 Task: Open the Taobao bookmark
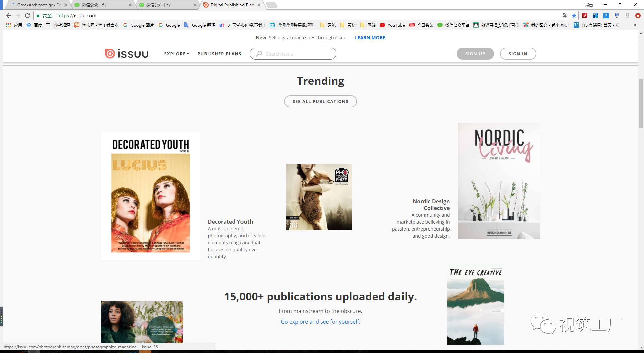[x=96, y=25]
